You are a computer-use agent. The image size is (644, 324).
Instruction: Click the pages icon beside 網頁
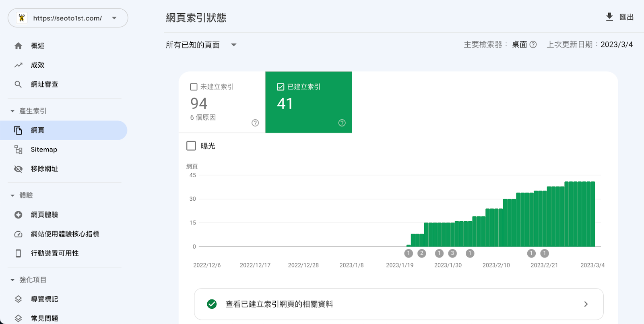[x=18, y=130]
